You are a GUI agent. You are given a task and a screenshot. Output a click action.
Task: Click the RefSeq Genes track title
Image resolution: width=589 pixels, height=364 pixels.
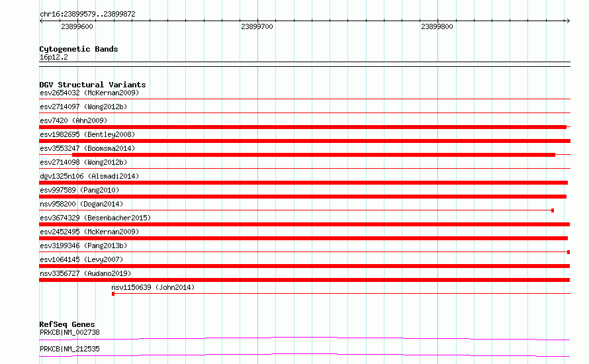coord(67,324)
